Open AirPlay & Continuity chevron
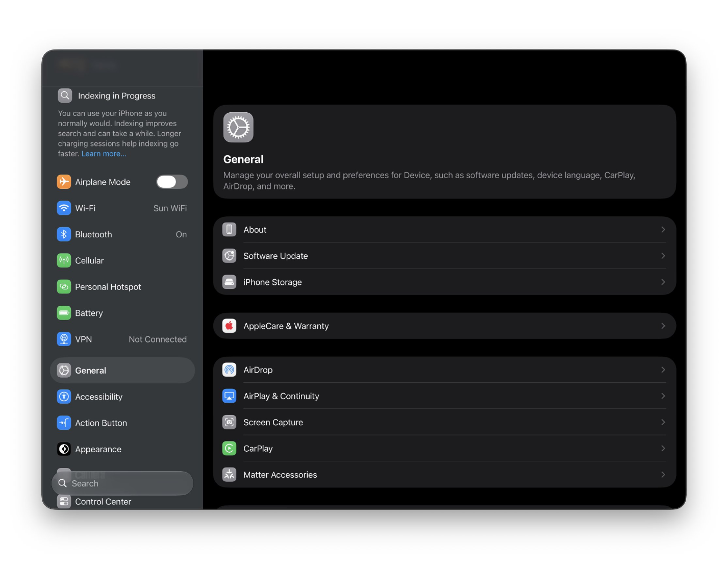The image size is (728, 563). pyautogui.click(x=663, y=396)
